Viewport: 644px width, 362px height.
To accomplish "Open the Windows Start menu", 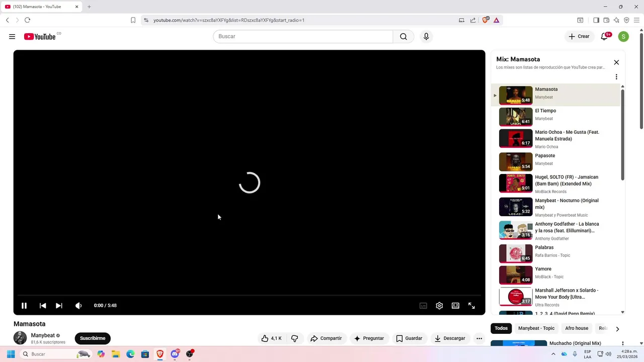I will tap(11, 354).
